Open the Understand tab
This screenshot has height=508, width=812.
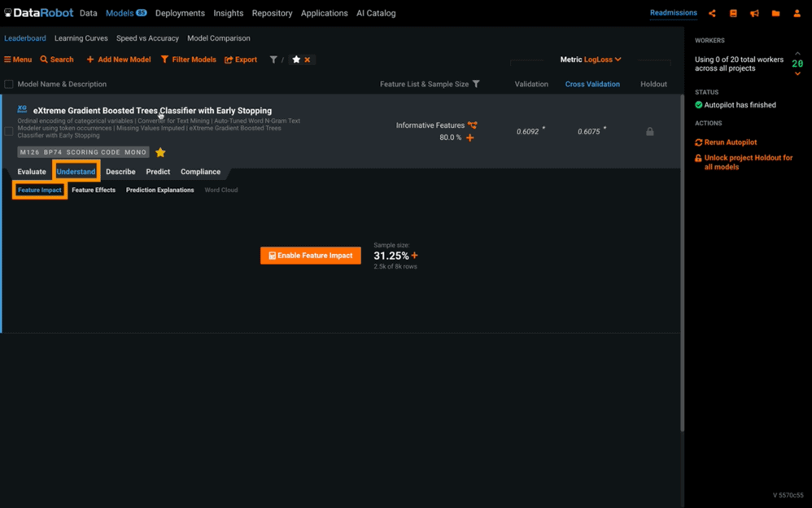click(76, 172)
